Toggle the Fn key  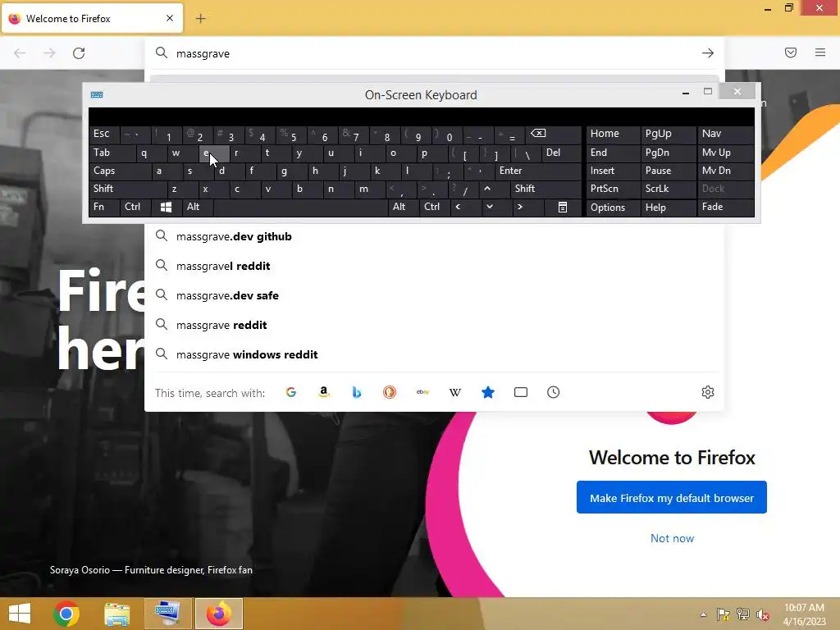pos(104,207)
